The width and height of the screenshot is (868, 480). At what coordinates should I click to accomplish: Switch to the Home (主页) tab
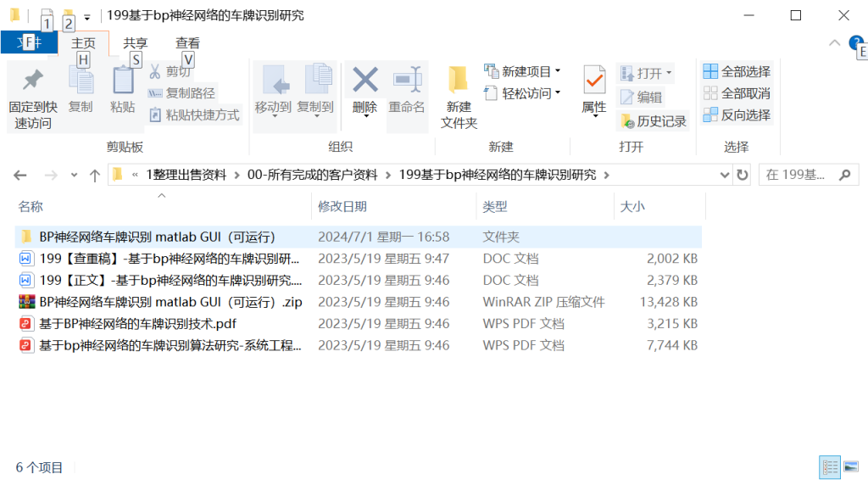[x=83, y=42]
